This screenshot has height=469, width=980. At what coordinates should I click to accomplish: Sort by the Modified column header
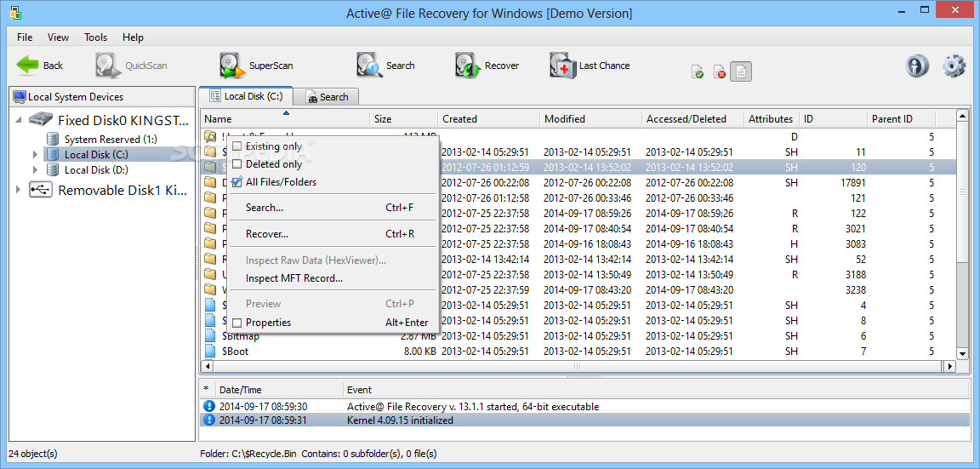[591, 119]
